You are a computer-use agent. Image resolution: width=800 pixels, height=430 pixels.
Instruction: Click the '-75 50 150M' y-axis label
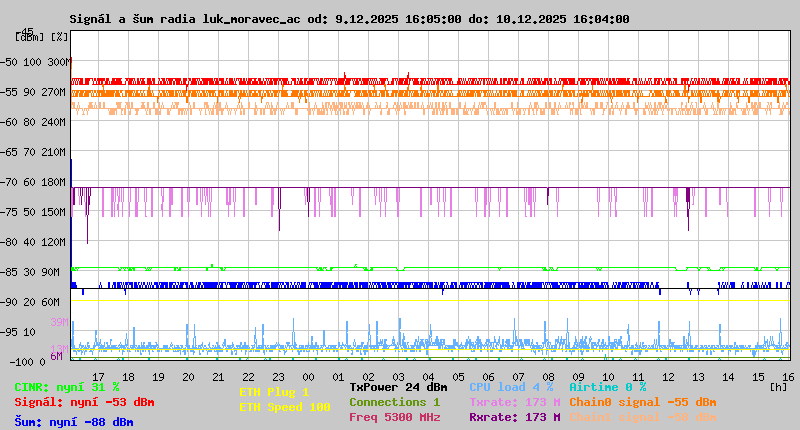tap(33, 212)
